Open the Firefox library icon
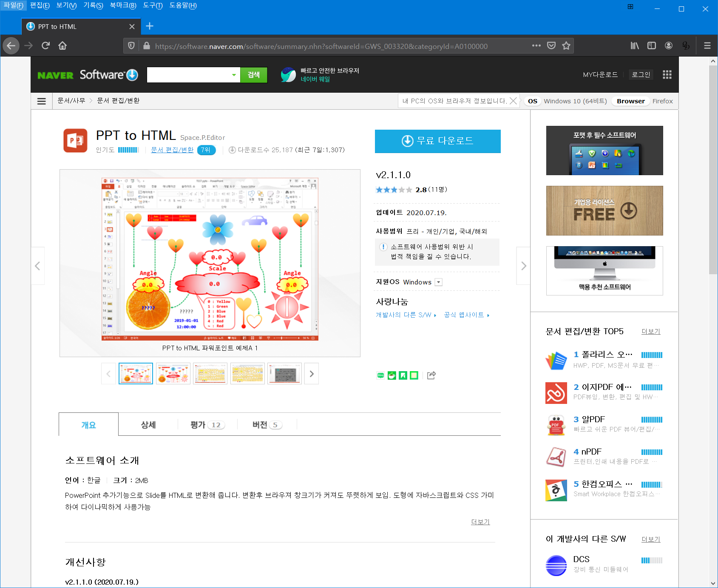The image size is (718, 588). (x=635, y=45)
